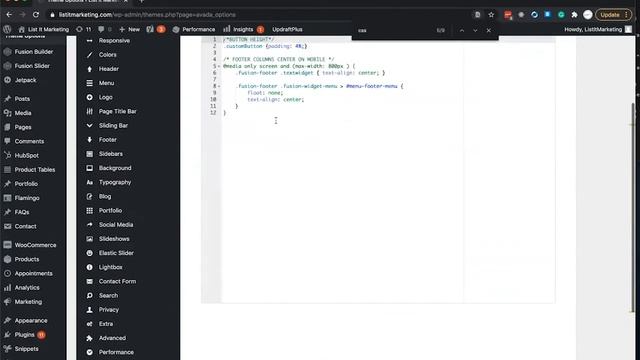Image resolution: width=640 pixels, height=360 pixels.
Task: Open Fusion Slider in the WordPress sidebar
Action: click(32, 66)
